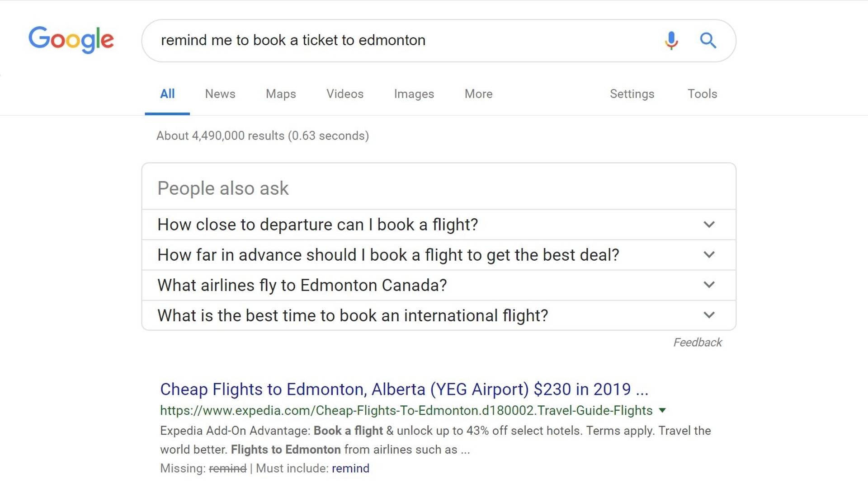
Task: Expand the 'How close to departure can I book a flight?' question
Action: point(709,225)
